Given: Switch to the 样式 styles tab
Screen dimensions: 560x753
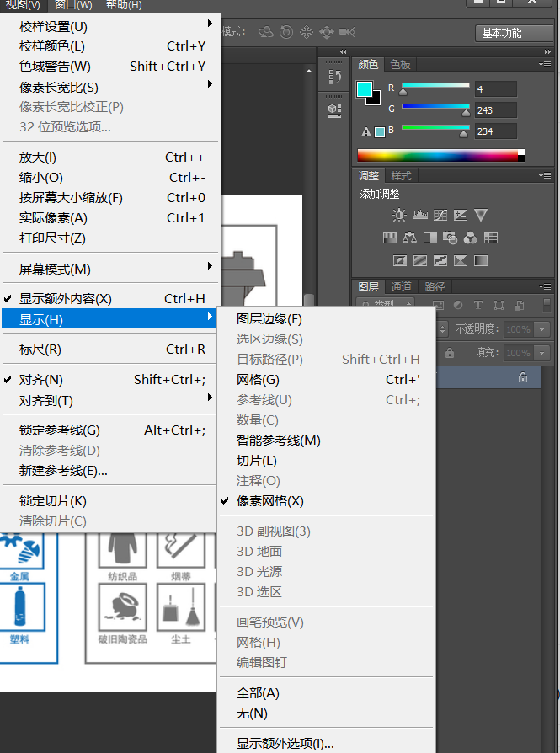Looking at the screenshot, I should (401, 176).
